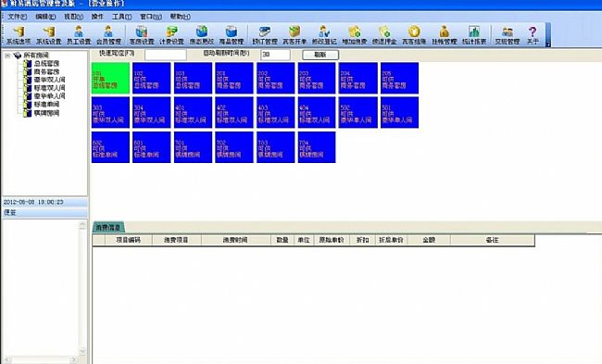602x364 pixels.
Task: Select the green room 101 tile
Action: click(110, 79)
